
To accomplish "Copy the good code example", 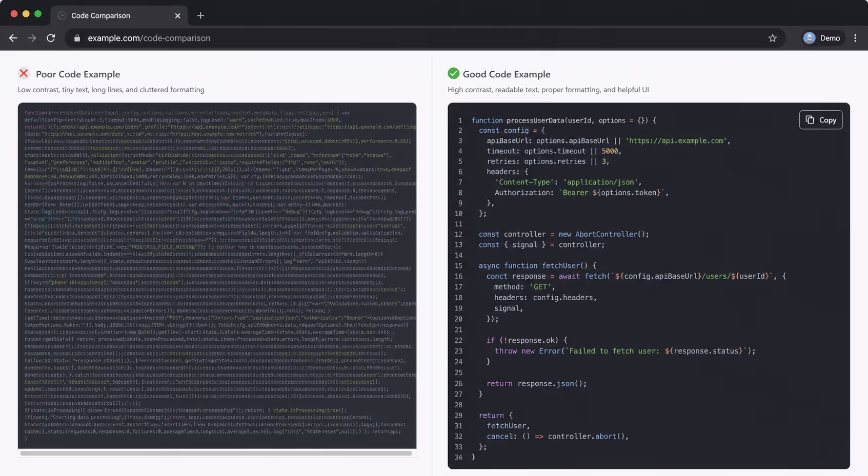I will pyautogui.click(x=820, y=120).
